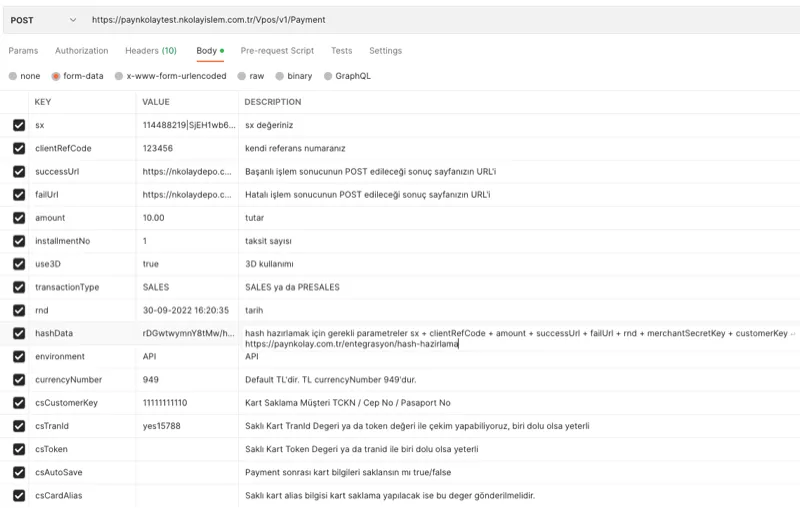
Task: Toggle the hashData row checkbox
Action: 19,333
